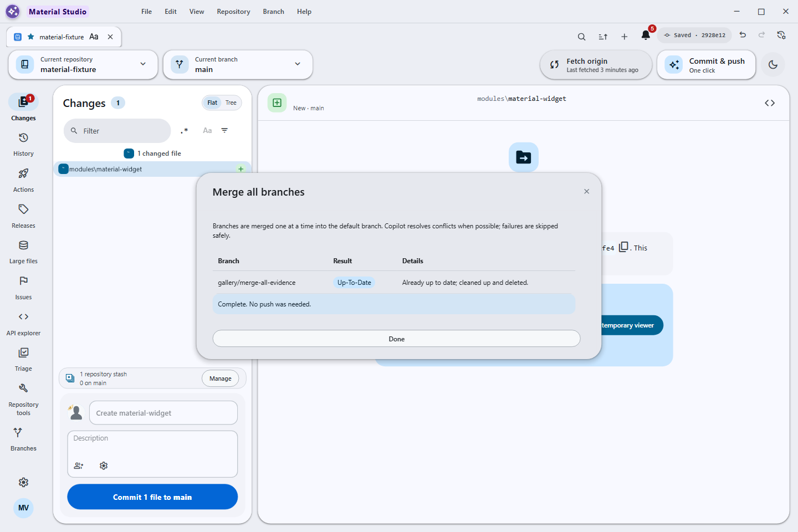
Task: Click the temporary viewer button
Action: pos(632,325)
